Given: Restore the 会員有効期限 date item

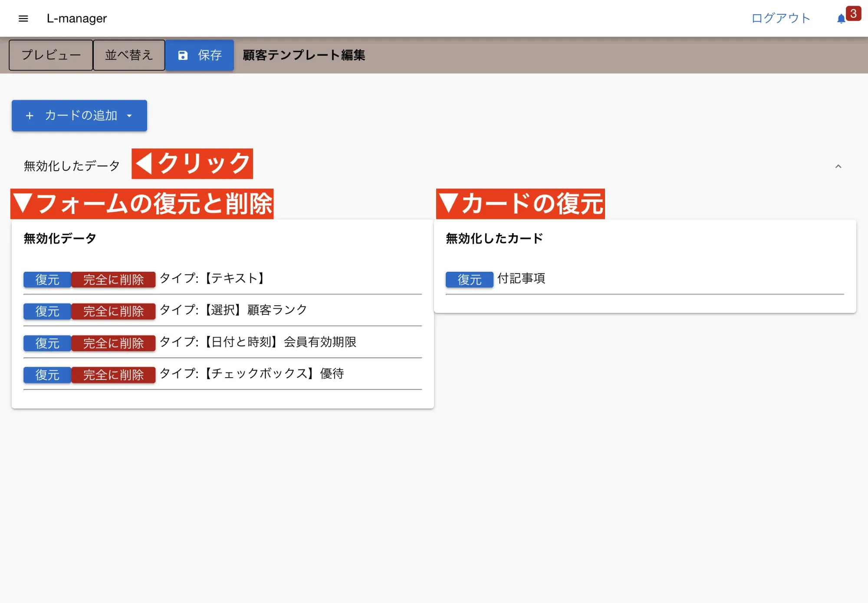Looking at the screenshot, I should [x=47, y=343].
